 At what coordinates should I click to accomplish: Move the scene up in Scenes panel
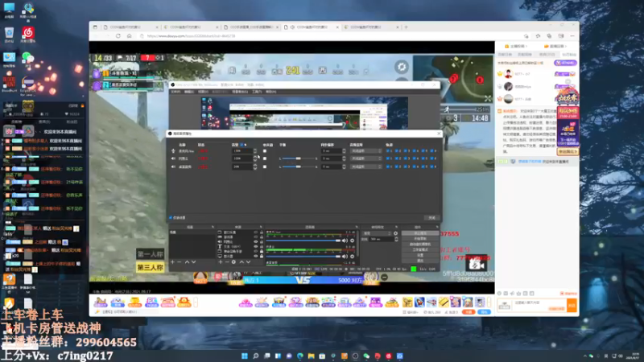(187, 262)
